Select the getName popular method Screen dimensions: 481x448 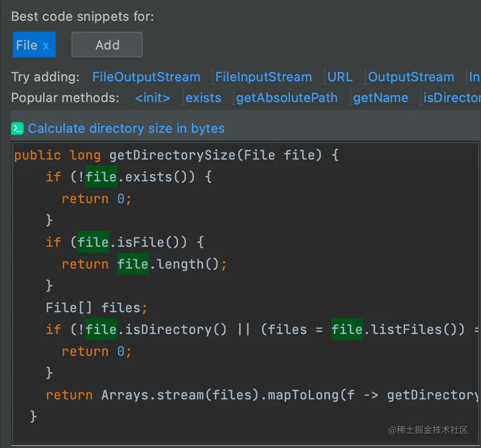(381, 98)
